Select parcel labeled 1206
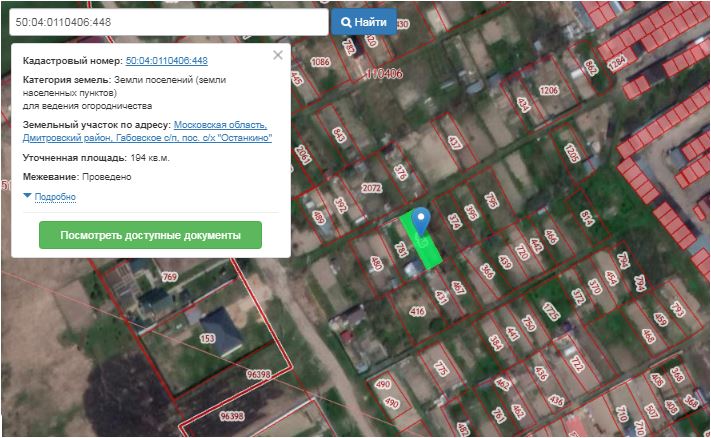The width and height of the screenshot is (711, 438). click(x=549, y=90)
